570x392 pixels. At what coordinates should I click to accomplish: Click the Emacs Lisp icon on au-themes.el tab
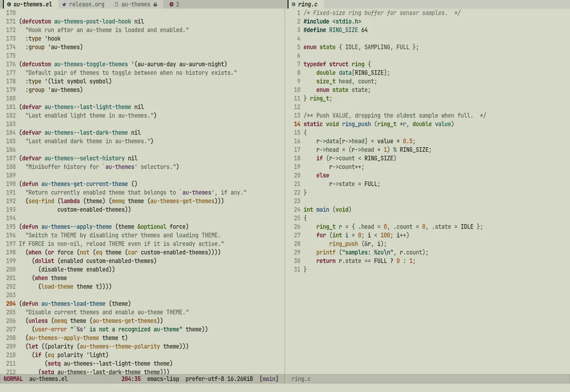9,4
